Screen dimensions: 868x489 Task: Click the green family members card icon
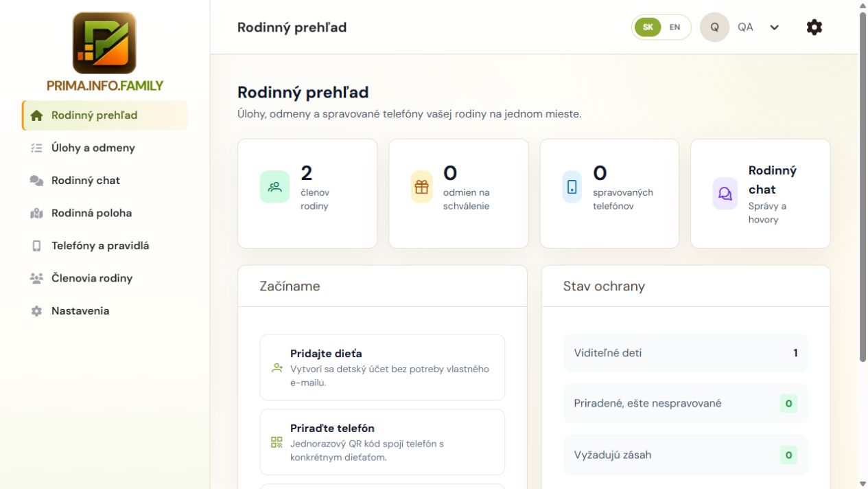[x=274, y=187]
